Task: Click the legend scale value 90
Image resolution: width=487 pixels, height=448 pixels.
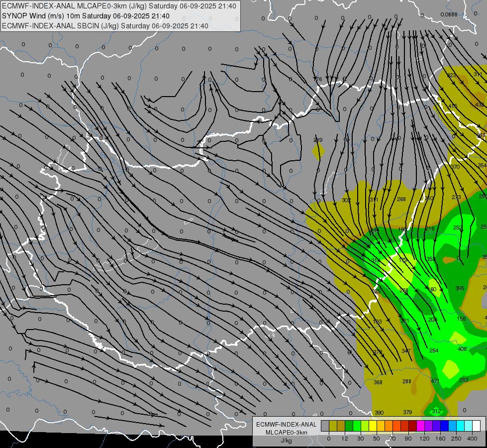Action: 408,439
